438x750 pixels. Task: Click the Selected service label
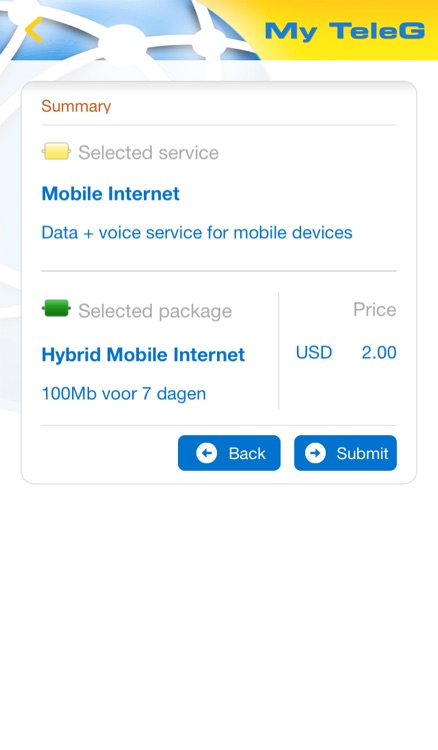pos(148,153)
